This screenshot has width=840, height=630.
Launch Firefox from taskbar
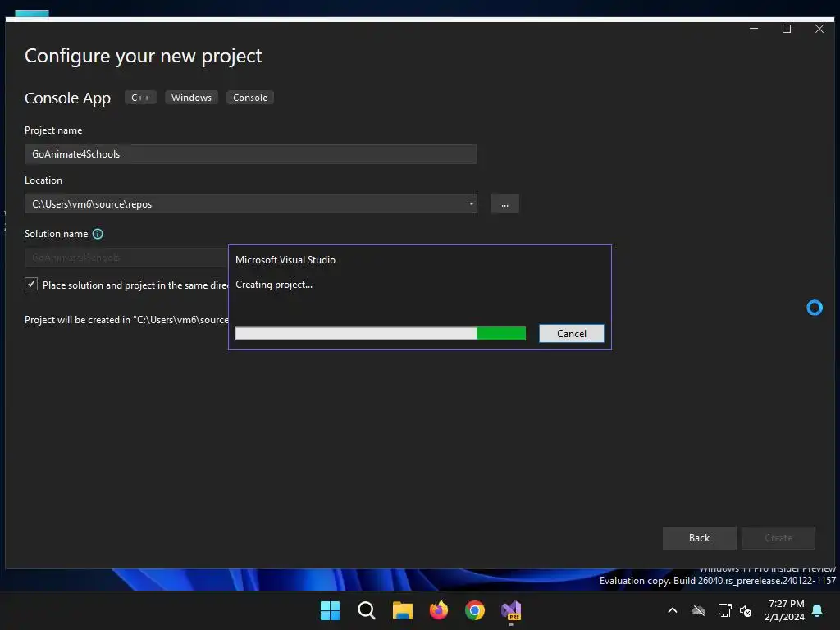click(x=439, y=610)
